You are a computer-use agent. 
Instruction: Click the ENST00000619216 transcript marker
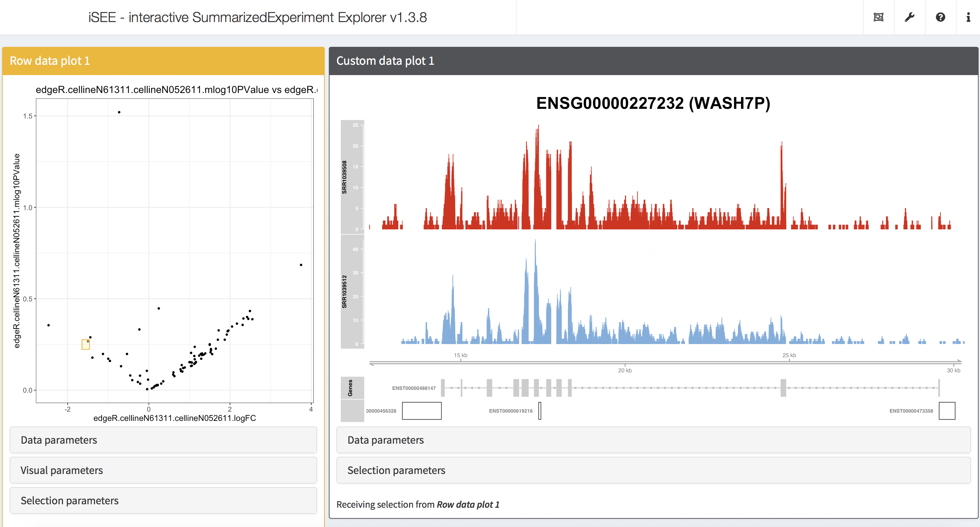tap(540, 411)
